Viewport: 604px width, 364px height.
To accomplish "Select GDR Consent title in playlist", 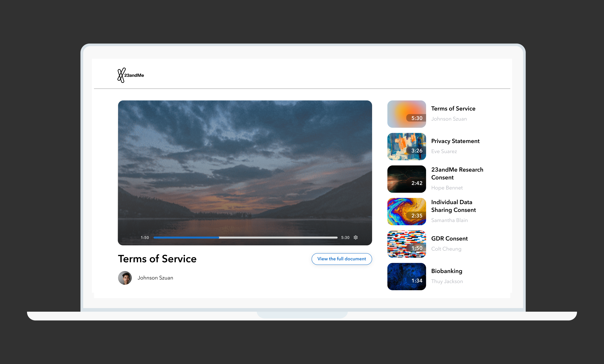I will tap(449, 239).
